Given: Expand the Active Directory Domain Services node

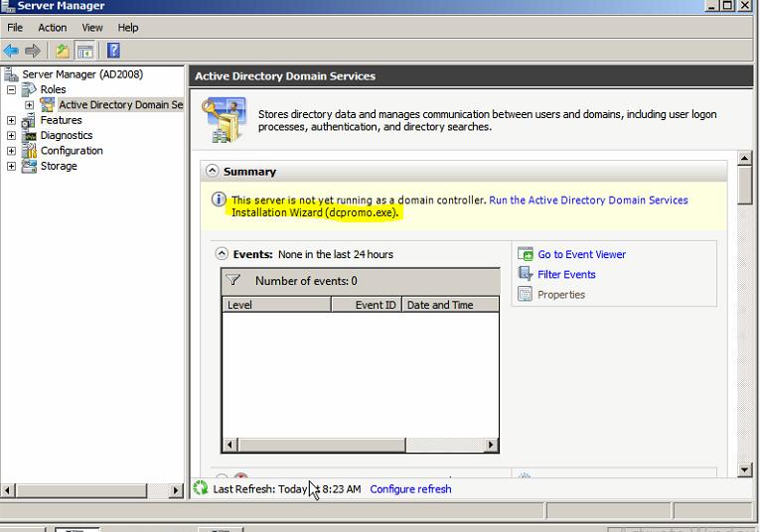Looking at the screenshot, I should (x=29, y=104).
